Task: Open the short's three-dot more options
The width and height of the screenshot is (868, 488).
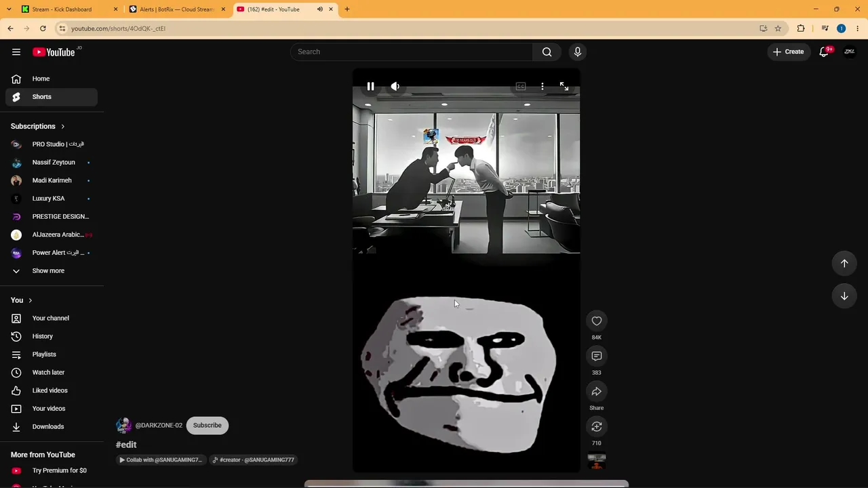Action: pos(542,87)
